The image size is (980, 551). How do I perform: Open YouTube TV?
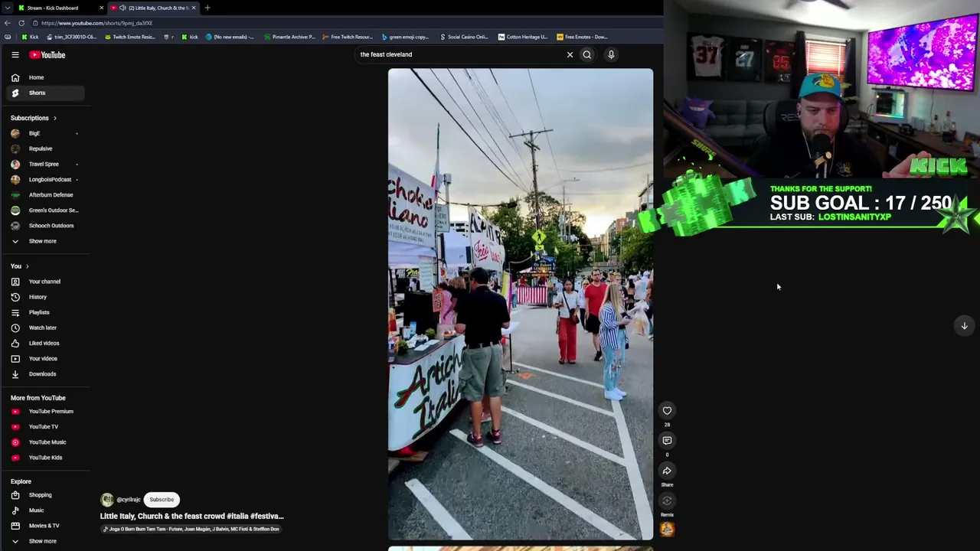(45, 426)
